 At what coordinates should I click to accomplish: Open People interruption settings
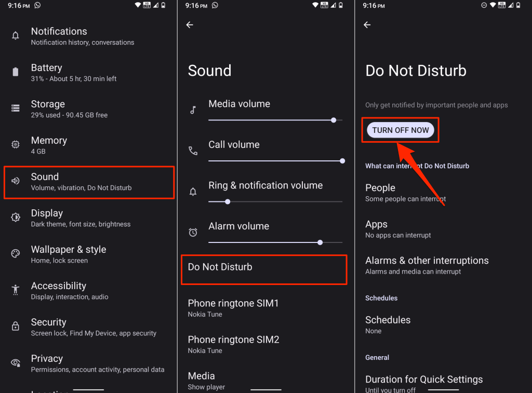(x=405, y=192)
